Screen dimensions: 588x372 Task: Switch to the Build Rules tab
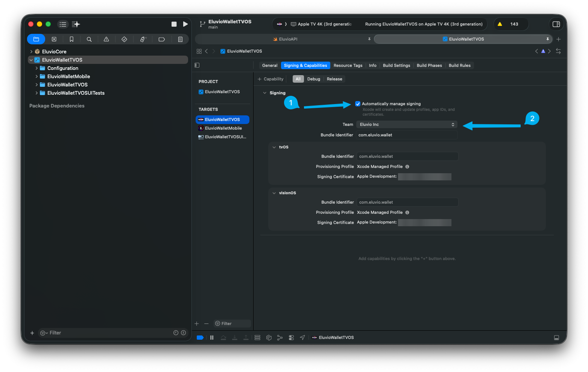coord(459,65)
